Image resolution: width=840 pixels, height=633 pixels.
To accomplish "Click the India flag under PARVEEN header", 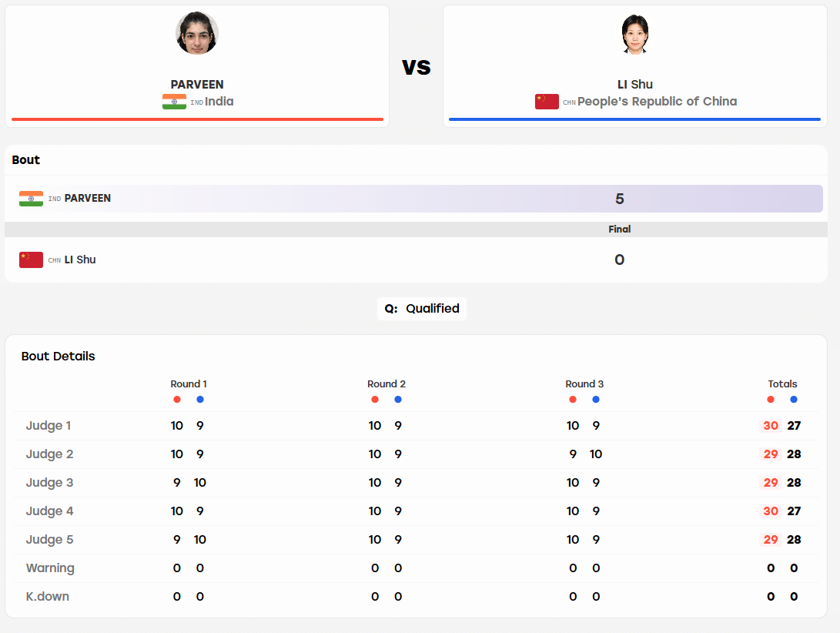I will (174, 102).
